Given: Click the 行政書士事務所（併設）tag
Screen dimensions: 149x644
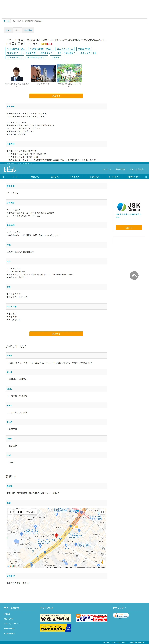Looking at the screenshot, I should pyautogui.click(x=41, y=49).
